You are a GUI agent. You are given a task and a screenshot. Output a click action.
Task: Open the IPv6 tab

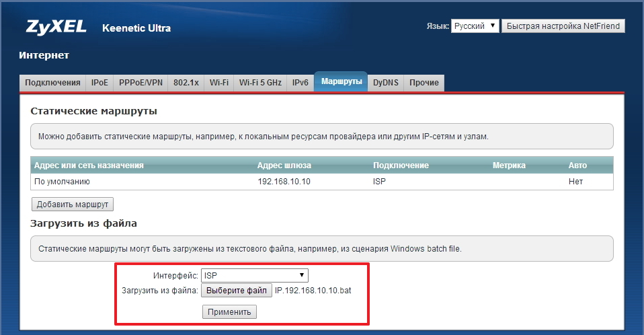tap(300, 83)
